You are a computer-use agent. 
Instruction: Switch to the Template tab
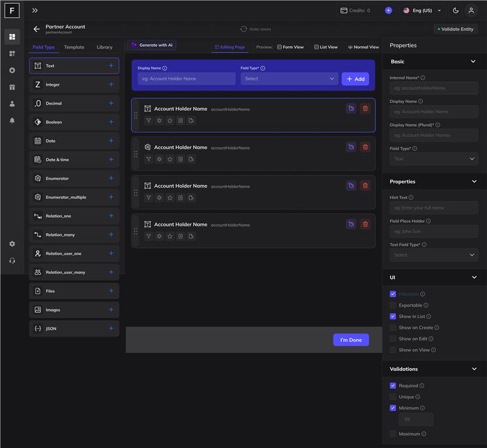pyautogui.click(x=74, y=47)
